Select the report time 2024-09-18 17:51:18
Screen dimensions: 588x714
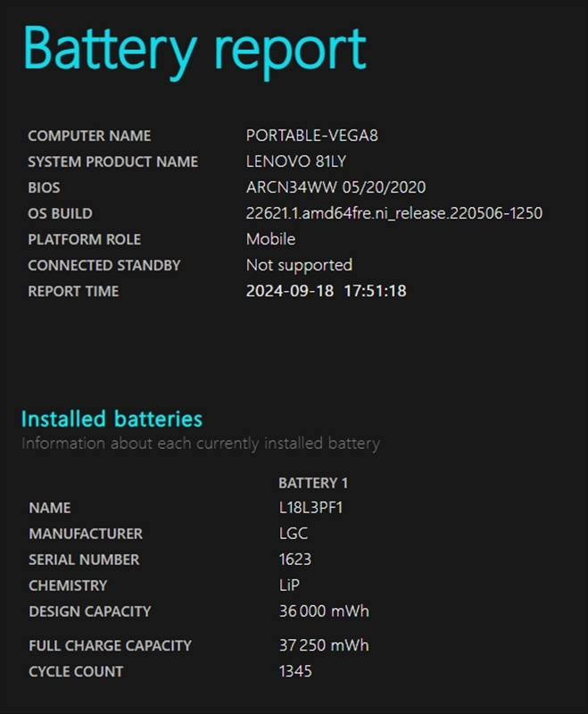point(327,291)
